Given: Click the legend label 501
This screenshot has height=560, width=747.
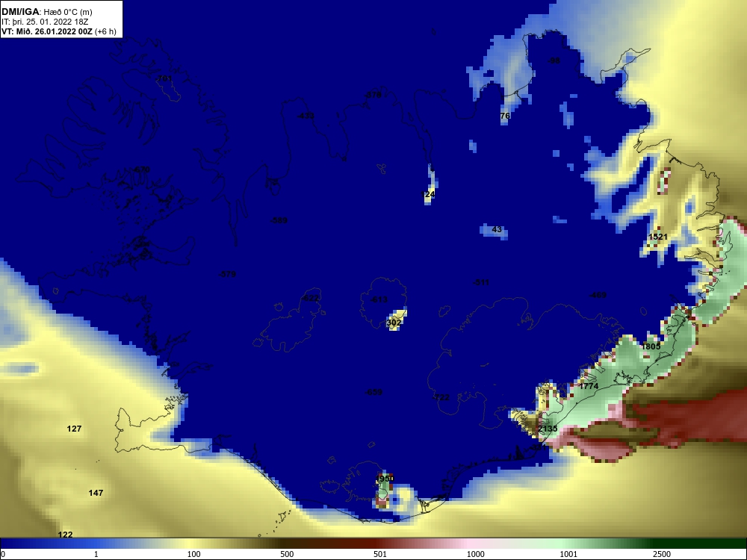Looking at the screenshot, I should coord(380,554).
